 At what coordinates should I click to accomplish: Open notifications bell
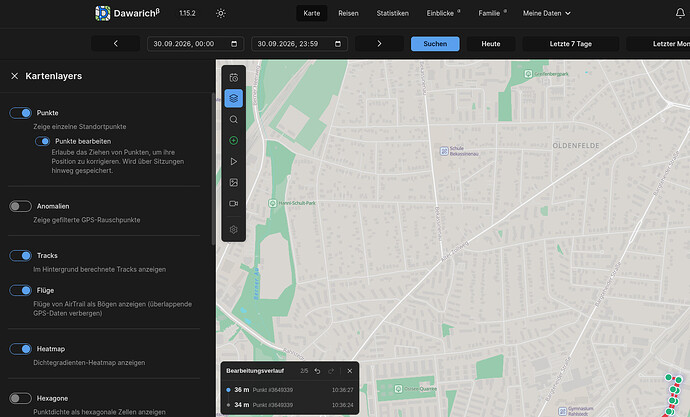coord(680,13)
